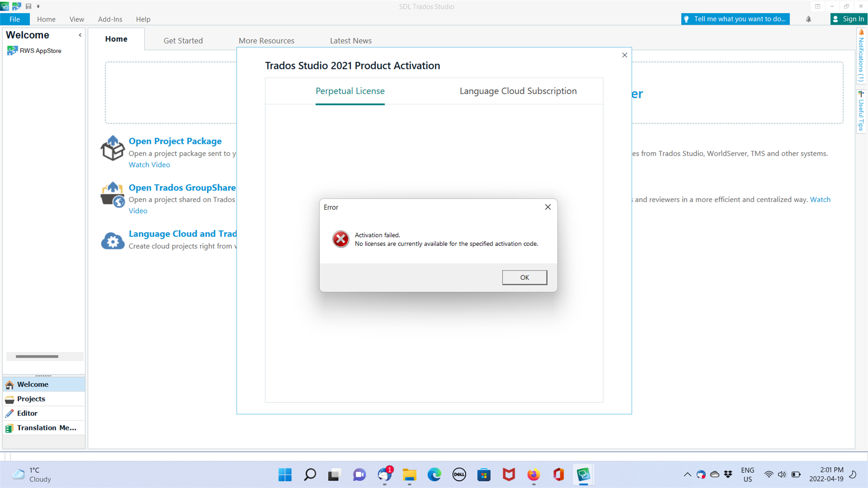Open the View ribbon tab
The height and width of the screenshot is (488, 868).
click(x=77, y=19)
